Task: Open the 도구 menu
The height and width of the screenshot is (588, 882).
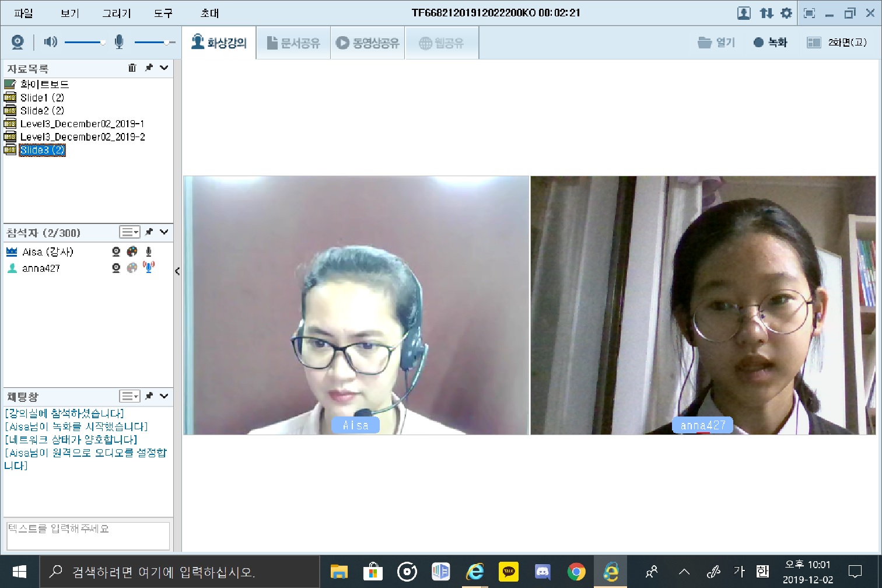Action: coord(163,13)
